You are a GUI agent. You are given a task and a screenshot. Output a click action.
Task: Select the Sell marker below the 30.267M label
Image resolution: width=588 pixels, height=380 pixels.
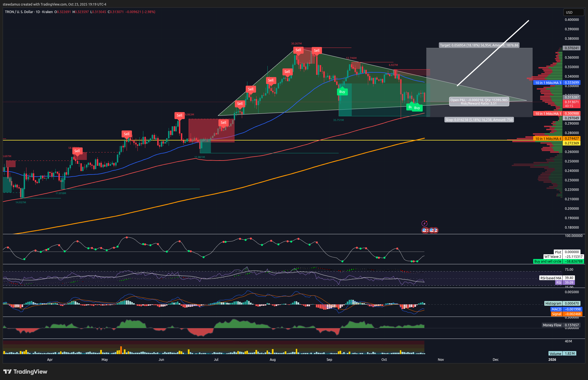[298, 50]
